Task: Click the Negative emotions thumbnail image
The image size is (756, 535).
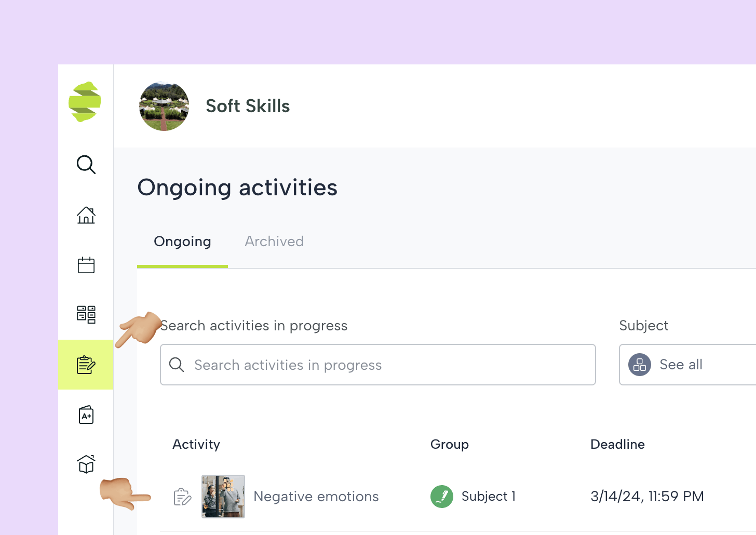Action: [x=223, y=497]
